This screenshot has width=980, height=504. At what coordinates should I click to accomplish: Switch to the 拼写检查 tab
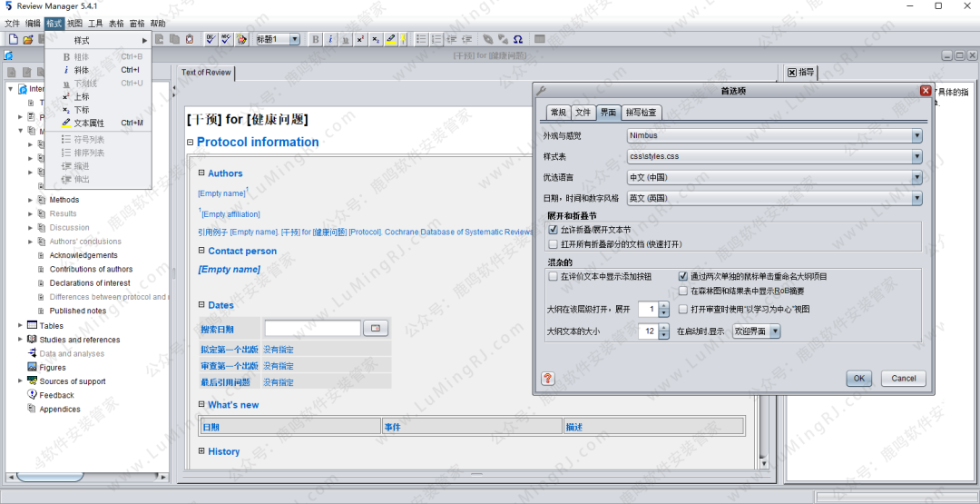tap(641, 113)
